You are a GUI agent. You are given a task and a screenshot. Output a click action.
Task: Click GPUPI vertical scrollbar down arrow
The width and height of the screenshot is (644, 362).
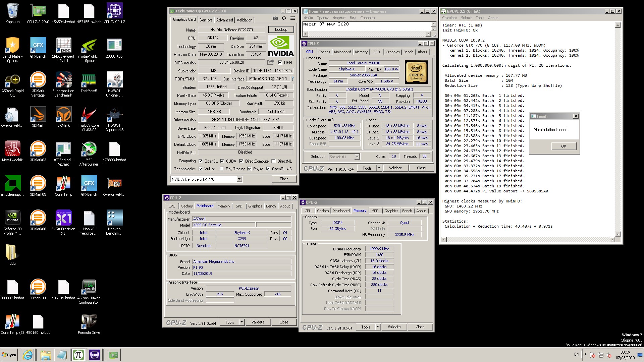pos(618,234)
